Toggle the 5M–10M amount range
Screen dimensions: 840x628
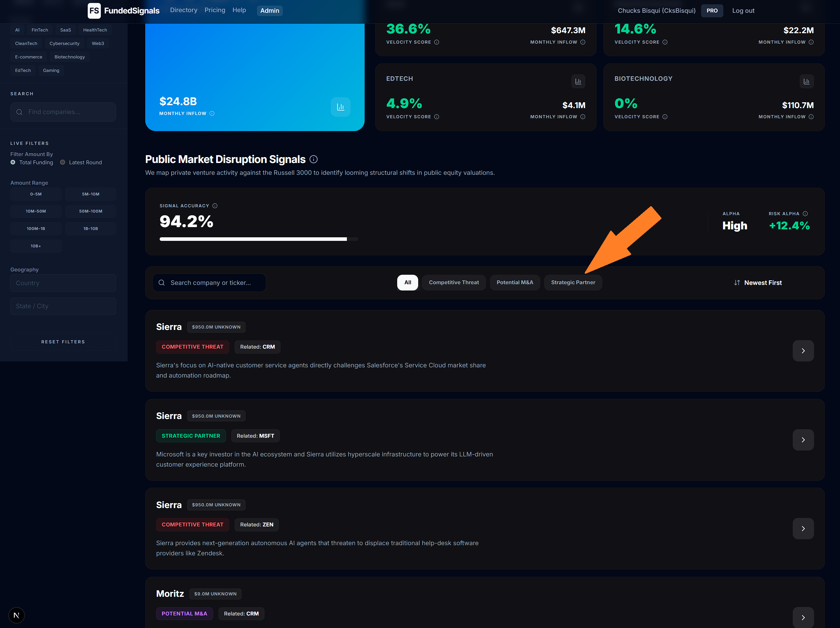point(90,194)
